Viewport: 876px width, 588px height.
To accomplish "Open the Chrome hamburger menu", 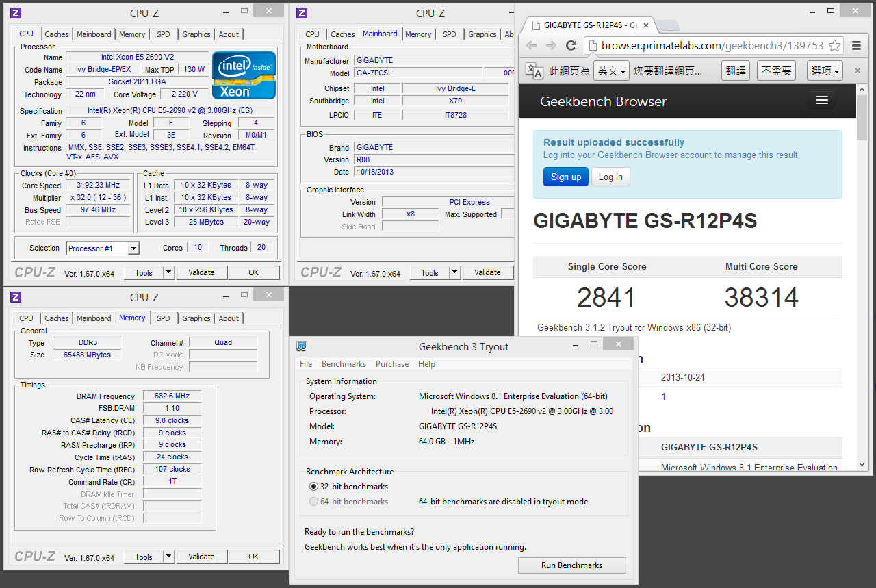I will tap(856, 46).
